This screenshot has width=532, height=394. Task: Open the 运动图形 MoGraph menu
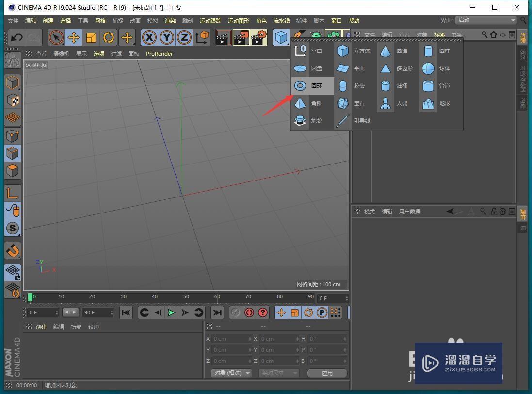(239, 21)
